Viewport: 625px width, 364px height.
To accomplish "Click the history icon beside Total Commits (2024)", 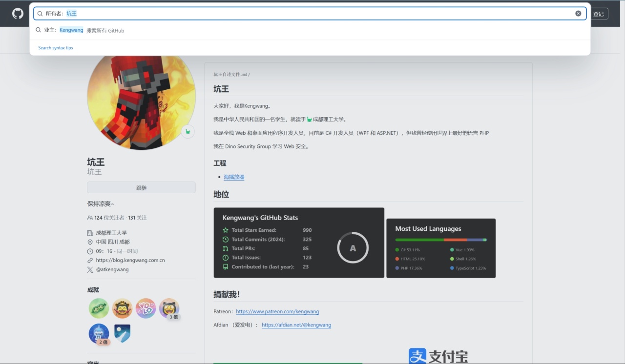I will [225, 240].
